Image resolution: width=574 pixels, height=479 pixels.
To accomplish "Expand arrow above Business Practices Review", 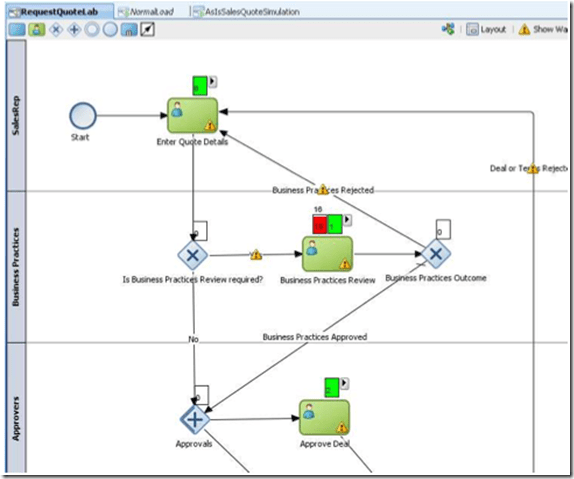I will [347, 220].
